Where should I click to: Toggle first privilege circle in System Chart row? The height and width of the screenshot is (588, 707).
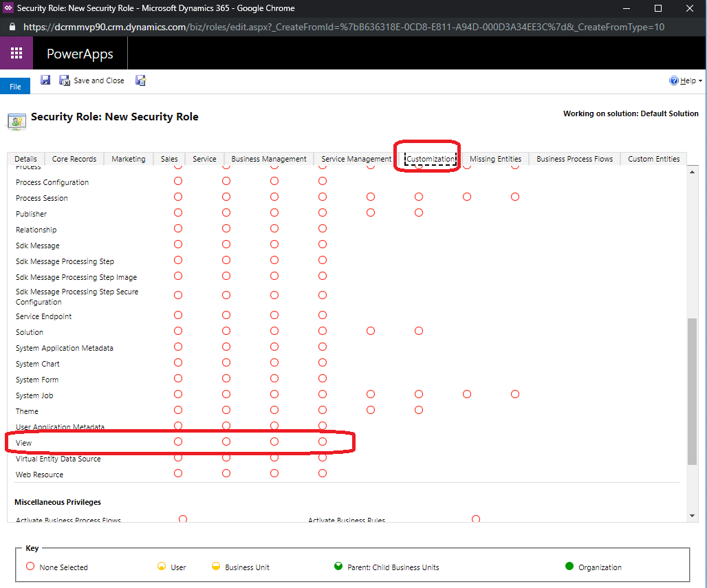click(178, 362)
